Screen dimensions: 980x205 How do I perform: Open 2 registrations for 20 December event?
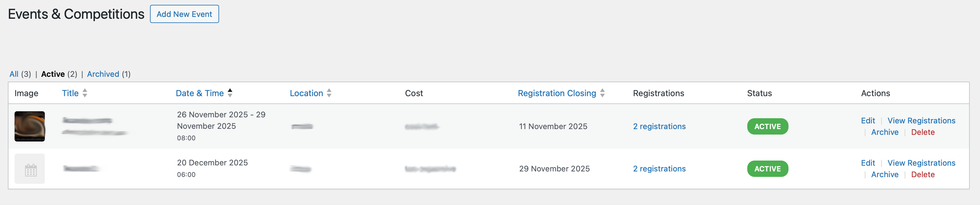659,169
